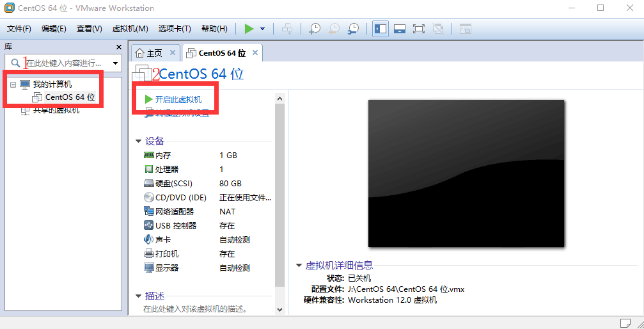Select CentOS 64 位 in library tree
Image resolution: width=644 pixels, height=329 pixels.
pos(70,97)
